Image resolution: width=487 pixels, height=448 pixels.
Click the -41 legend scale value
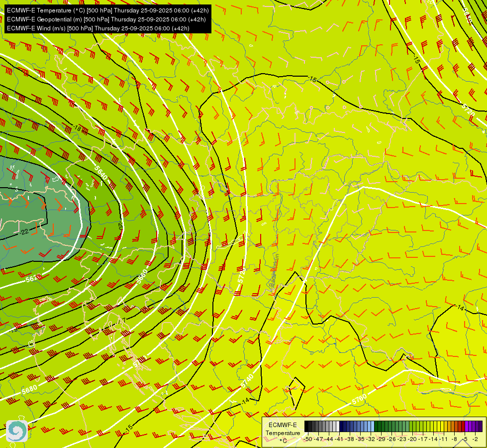point(339,439)
